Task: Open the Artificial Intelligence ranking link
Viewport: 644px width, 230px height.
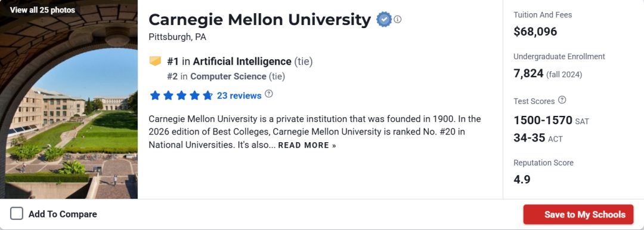Action: pos(242,62)
